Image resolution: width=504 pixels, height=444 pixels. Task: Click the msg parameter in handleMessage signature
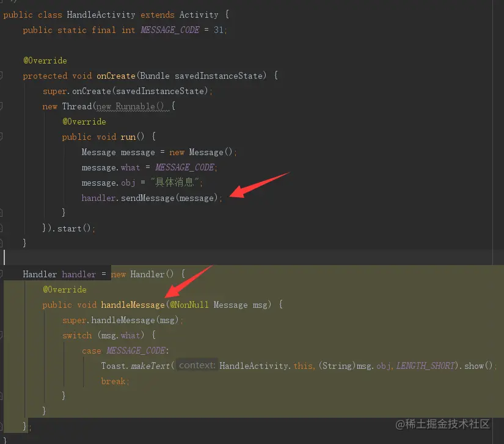[260, 305]
